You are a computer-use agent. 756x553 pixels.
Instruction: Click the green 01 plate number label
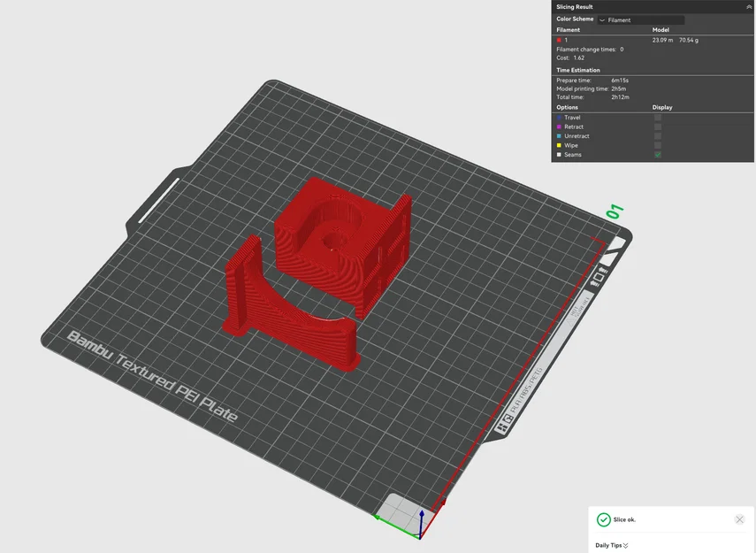click(x=615, y=211)
